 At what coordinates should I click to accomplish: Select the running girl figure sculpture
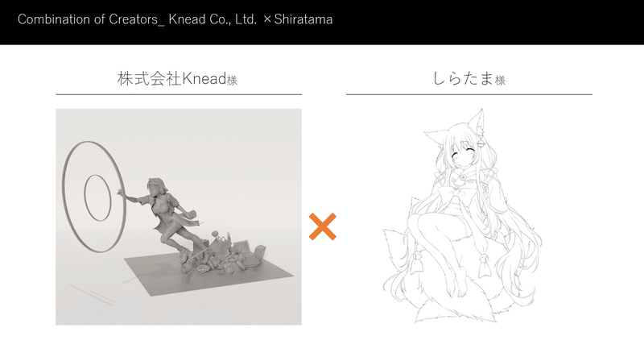tap(164, 214)
